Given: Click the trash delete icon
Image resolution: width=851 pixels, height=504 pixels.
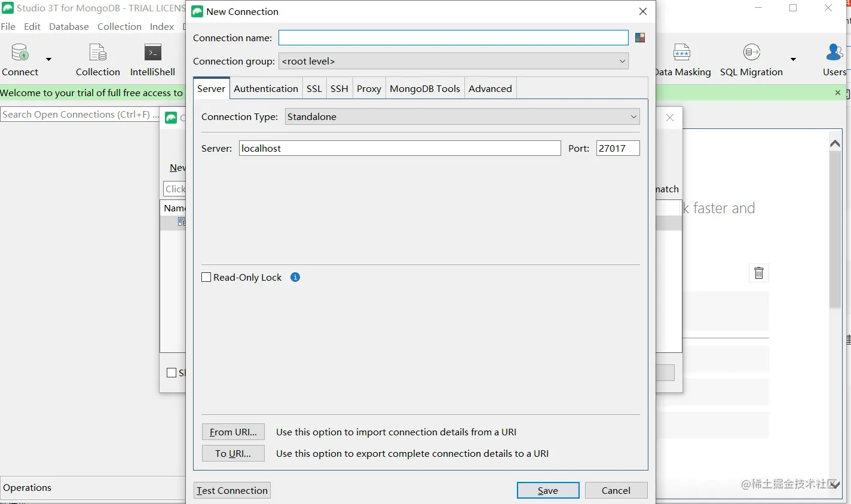Looking at the screenshot, I should click(x=759, y=273).
